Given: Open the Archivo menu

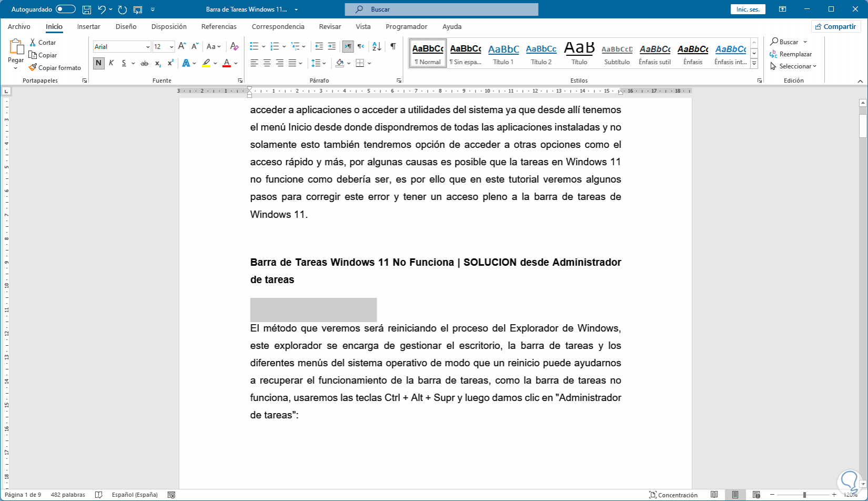Looking at the screenshot, I should pos(19,26).
